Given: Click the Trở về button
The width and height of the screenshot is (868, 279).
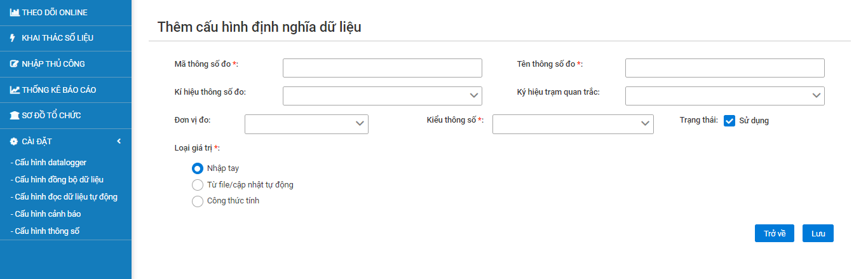Looking at the screenshot, I should [x=775, y=233].
